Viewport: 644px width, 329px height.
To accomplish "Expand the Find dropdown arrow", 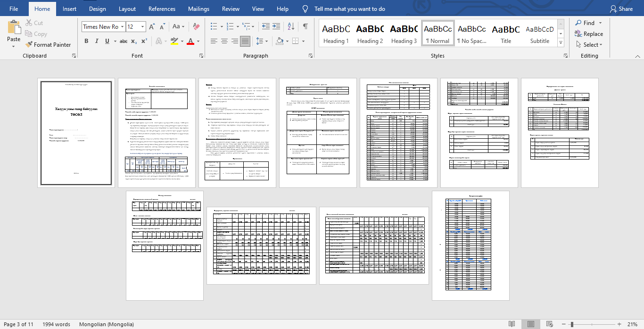I will 600,23.
